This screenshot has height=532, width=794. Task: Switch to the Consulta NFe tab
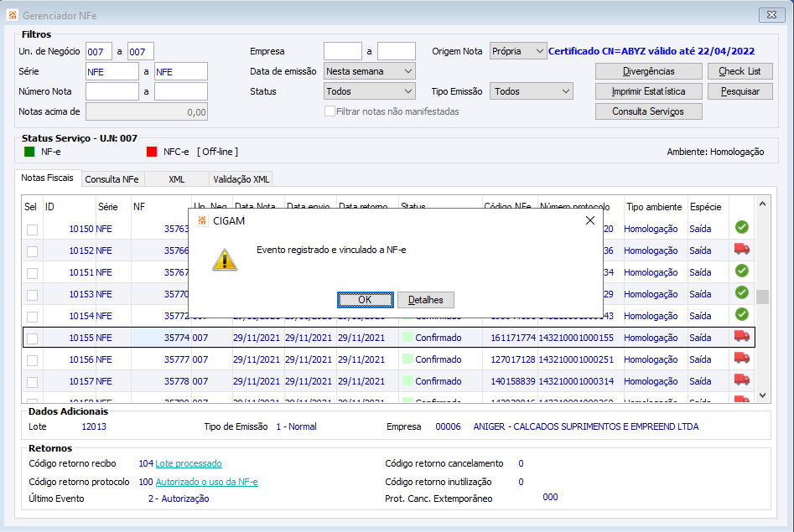tap(112, 179)
